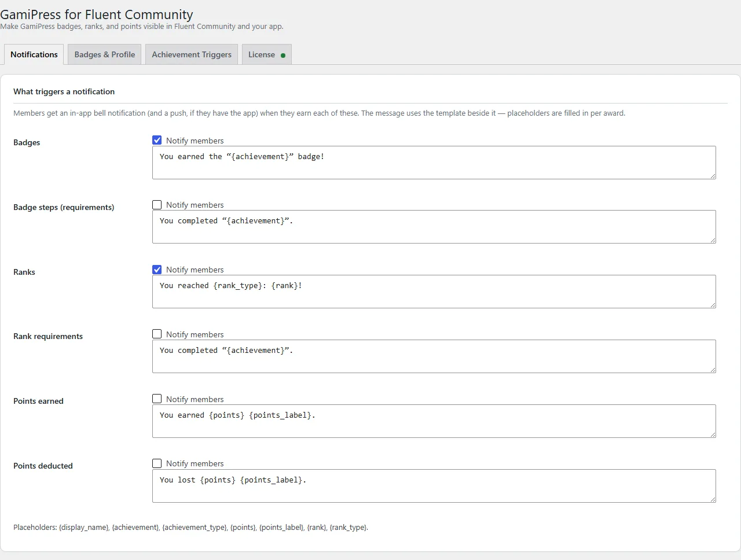
Task: Click the Placeholders list text line
Action: [x=191, y=528]
